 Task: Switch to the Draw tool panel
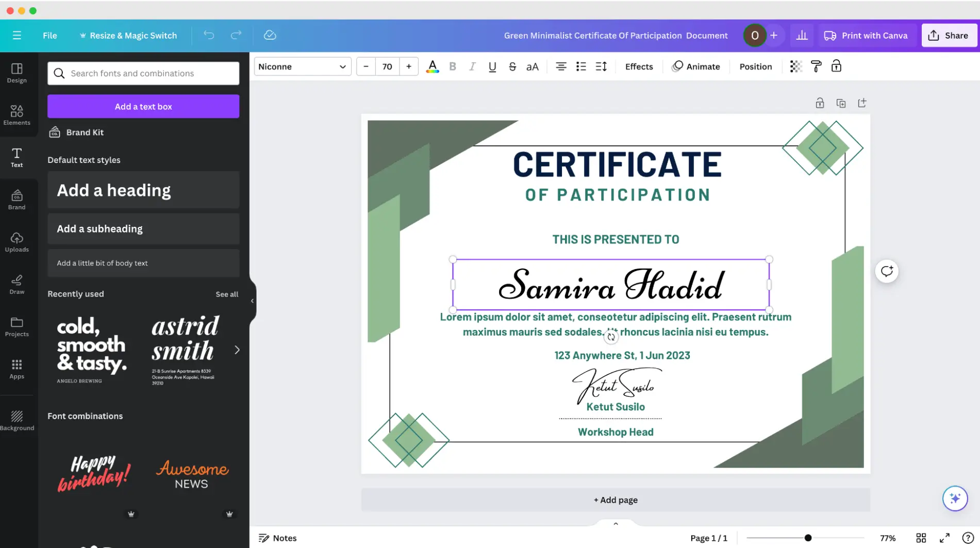click(x=17, y=284)
